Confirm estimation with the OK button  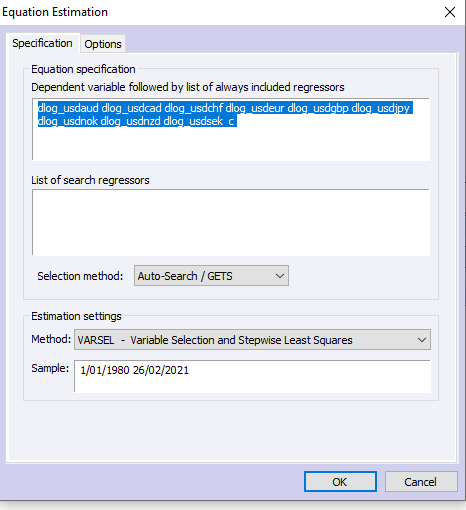[340, 482]
